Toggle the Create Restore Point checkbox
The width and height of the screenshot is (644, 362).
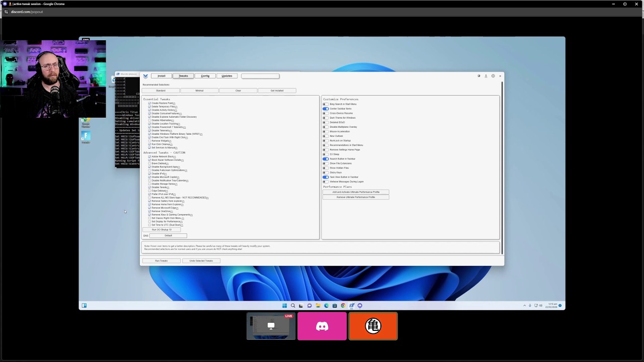(149, 103)
